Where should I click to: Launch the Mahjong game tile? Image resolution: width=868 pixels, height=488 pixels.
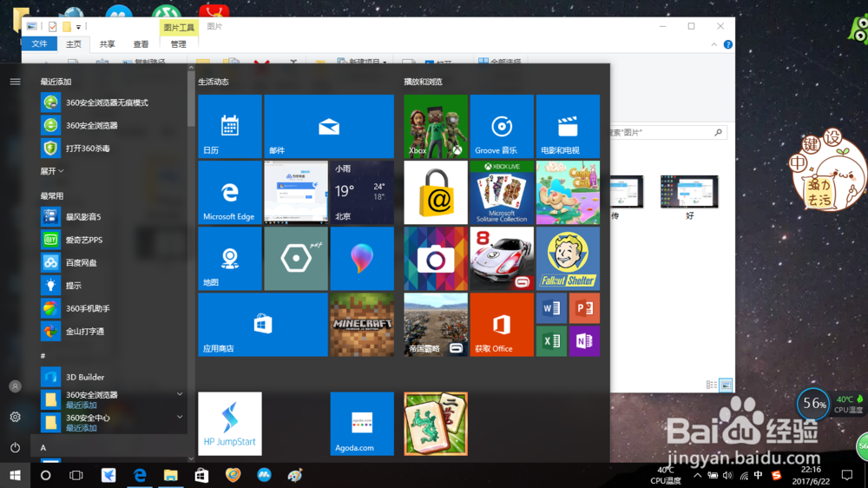(436, 424)
